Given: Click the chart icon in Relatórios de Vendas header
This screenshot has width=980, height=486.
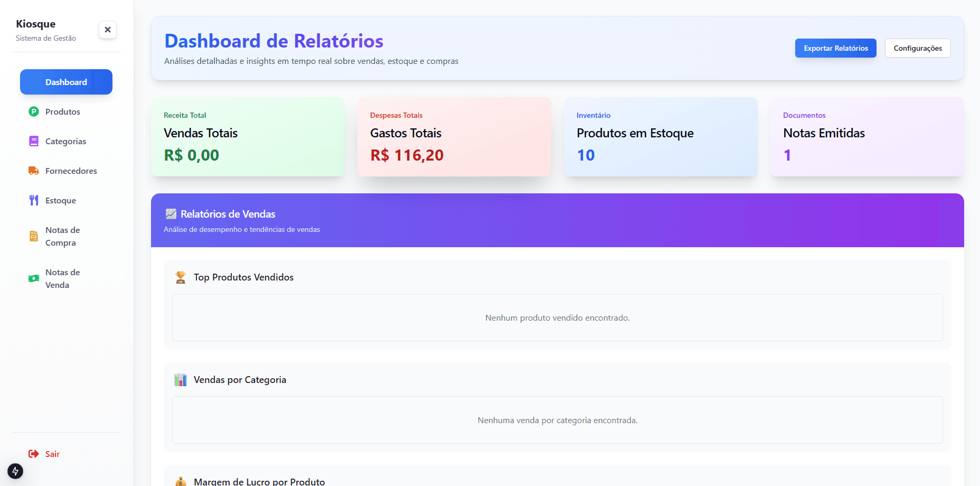Looking at the screenshot, I should [171, 214].
